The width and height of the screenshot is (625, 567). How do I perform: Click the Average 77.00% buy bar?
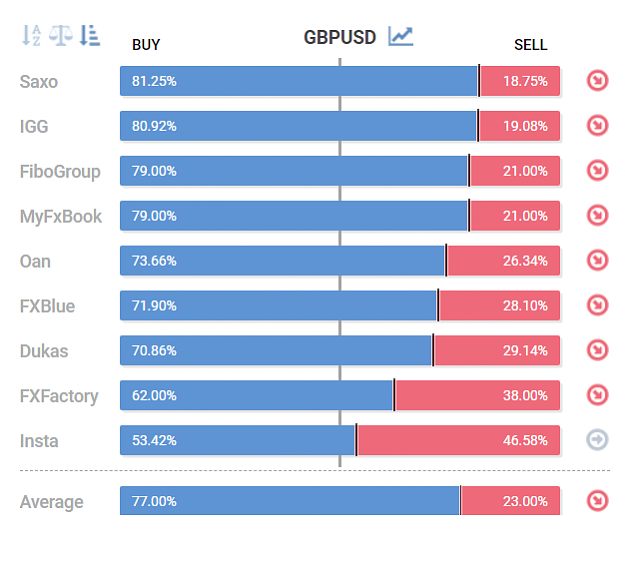290,500
